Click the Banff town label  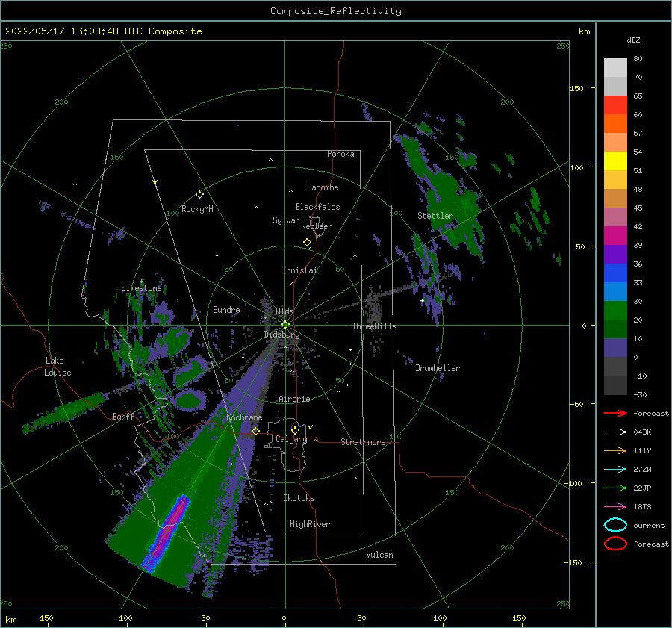(x=123, y=416)
